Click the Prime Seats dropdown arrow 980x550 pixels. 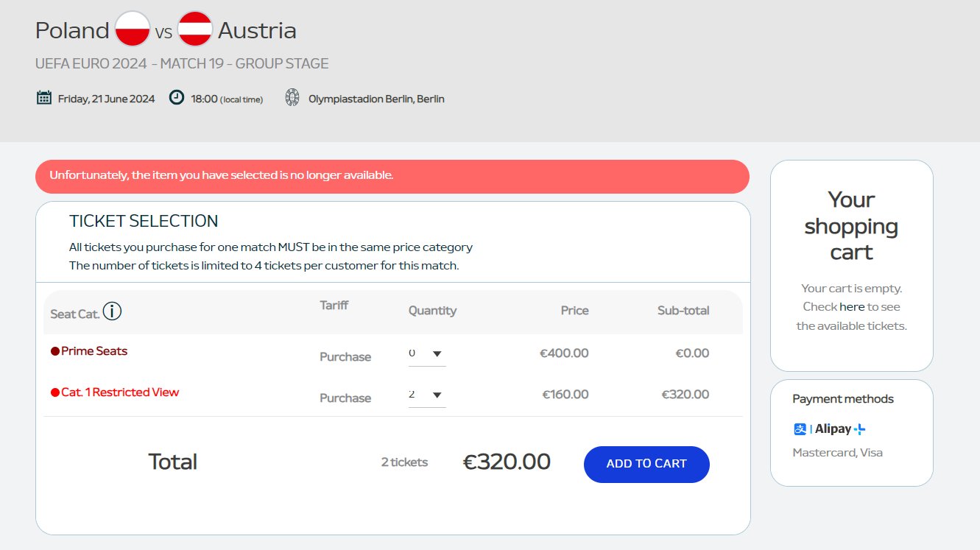click(437, 354)
